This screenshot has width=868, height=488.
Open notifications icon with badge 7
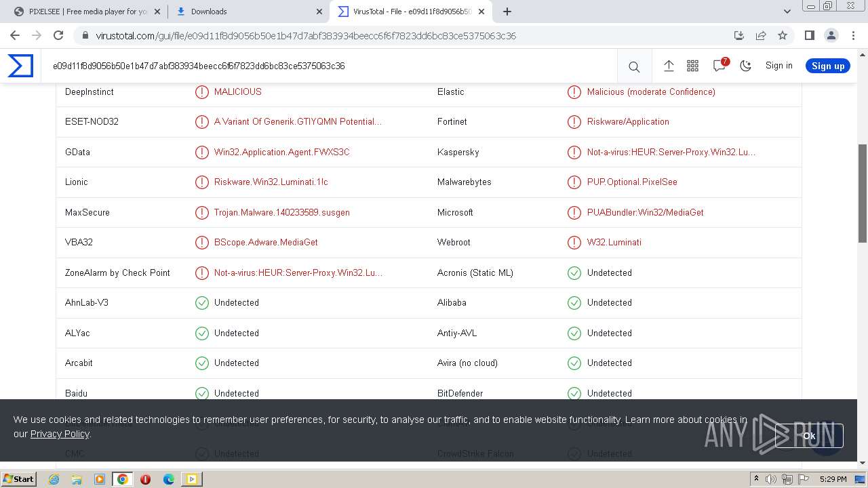(720, 65)
